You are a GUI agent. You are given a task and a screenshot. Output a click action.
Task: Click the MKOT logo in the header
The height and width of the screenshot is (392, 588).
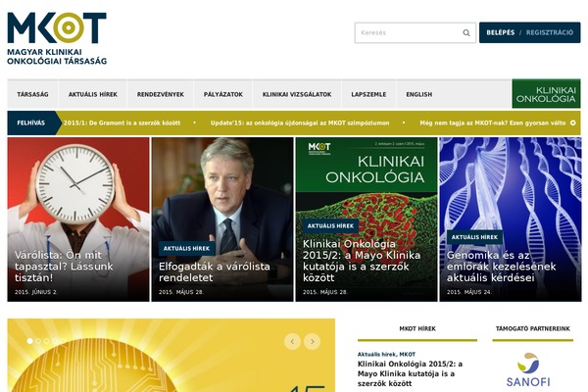click(57, 38)
